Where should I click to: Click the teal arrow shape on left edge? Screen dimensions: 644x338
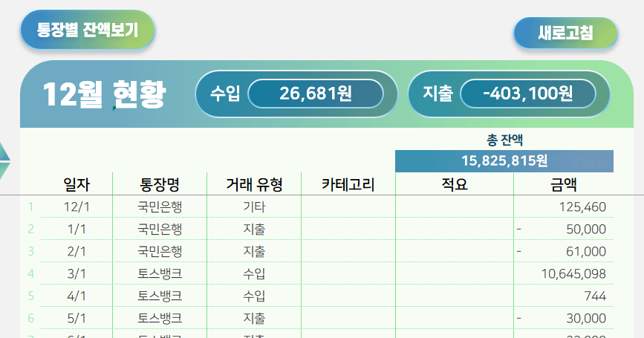pos(4,160)
